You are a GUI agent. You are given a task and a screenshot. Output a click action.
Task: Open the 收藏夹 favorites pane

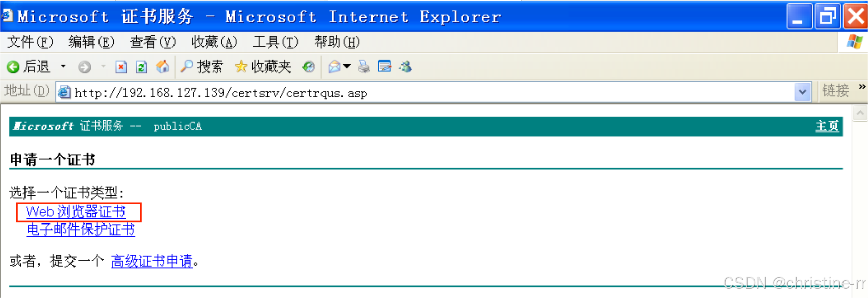[263, 67]
